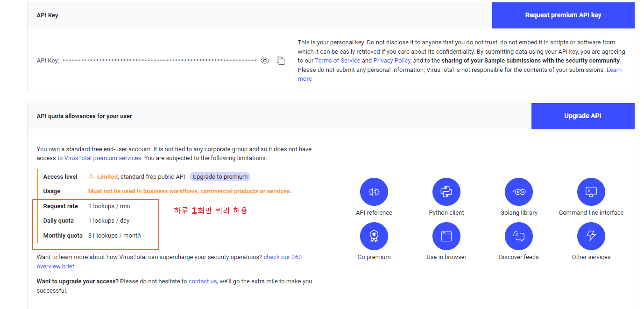Image resolution: width=644 pixels, height=309 pixels.
Task: Open the Privacy Policy link
Action: pos(392,61)
